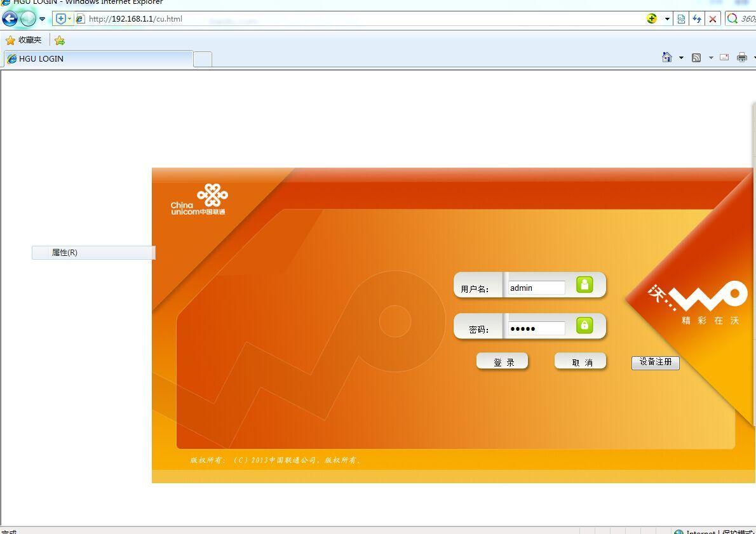Click the 360 search magnifier icon
Viewport: 756px width, 534px height.
(x=732, y=19)
